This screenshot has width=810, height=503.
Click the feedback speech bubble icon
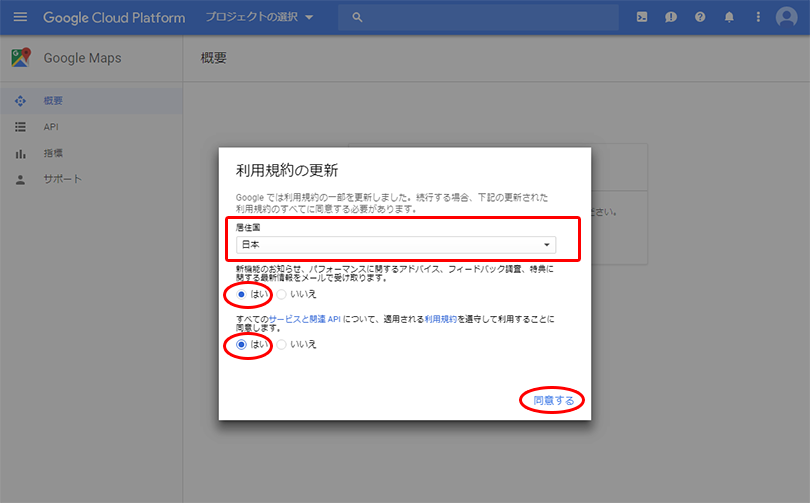[671, 17]
